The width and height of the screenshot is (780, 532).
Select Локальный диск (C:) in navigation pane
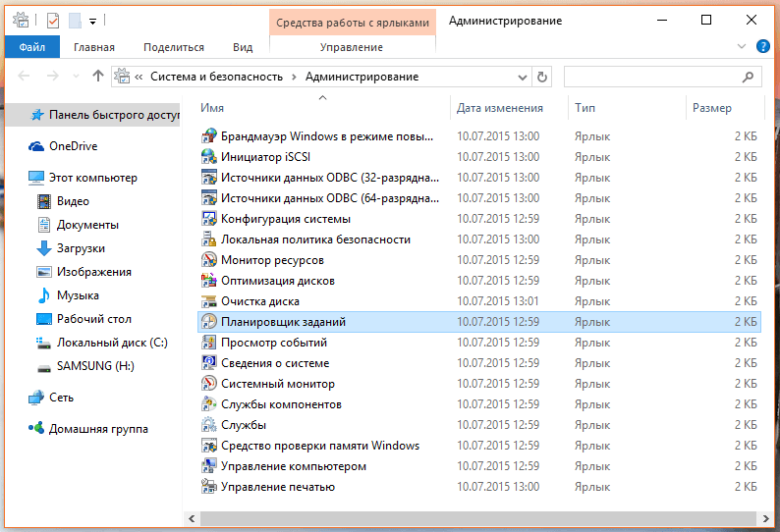click(112, 343)
